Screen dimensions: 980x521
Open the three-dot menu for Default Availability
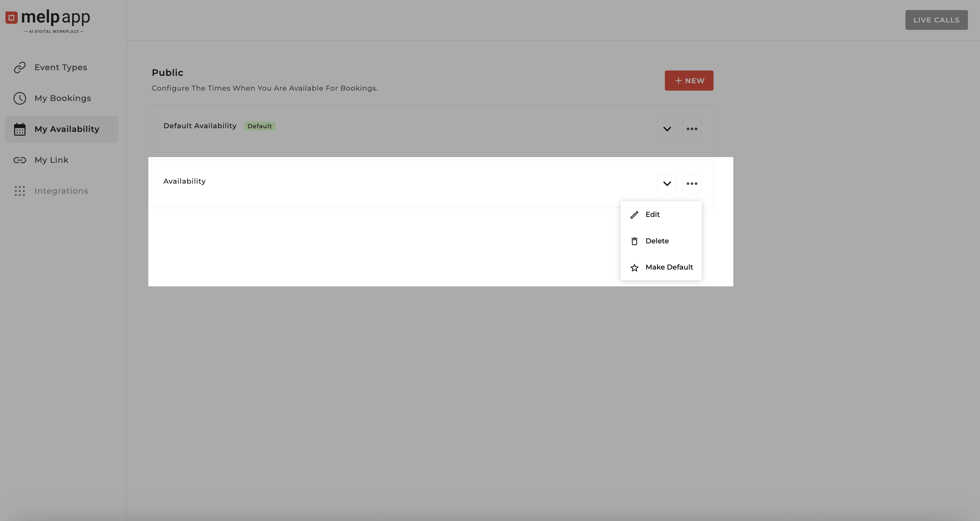click(692, 129)
